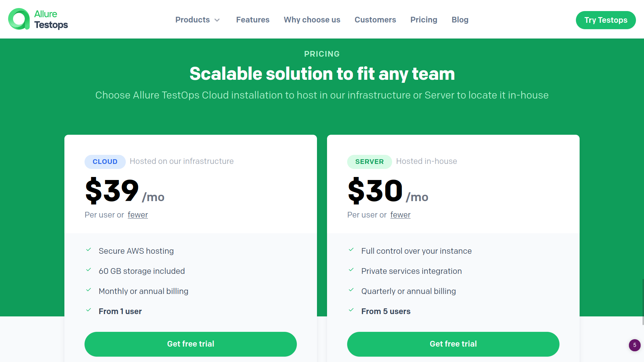
Task: Click the green circle logo icon
Action: [18, 19]
